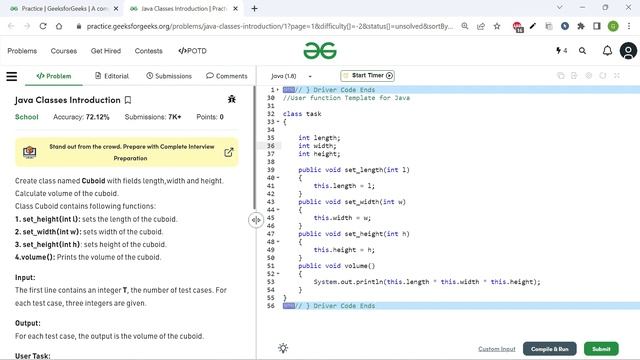Switch to the Problem tab
The width and height of the screenshot is (640, 360).
(54, 76)
